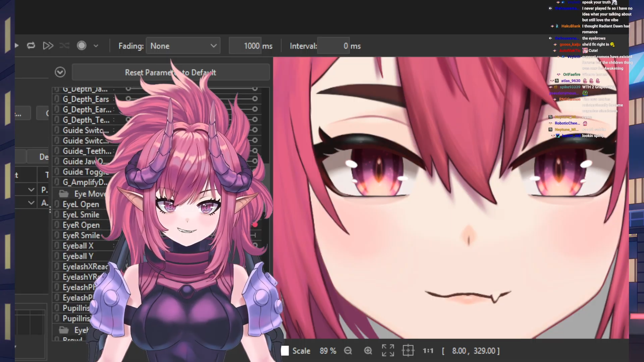Open the record options dropdown arrow

96,46
